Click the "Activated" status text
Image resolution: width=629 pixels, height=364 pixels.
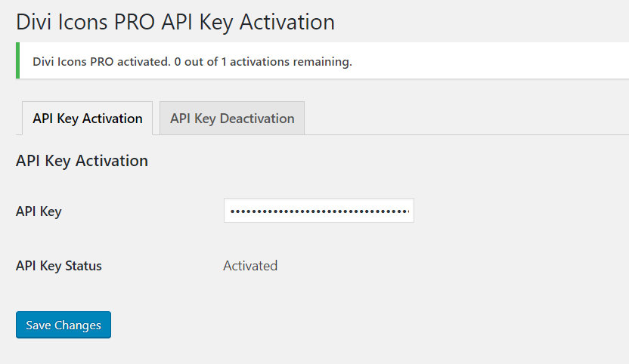[250, 266]
